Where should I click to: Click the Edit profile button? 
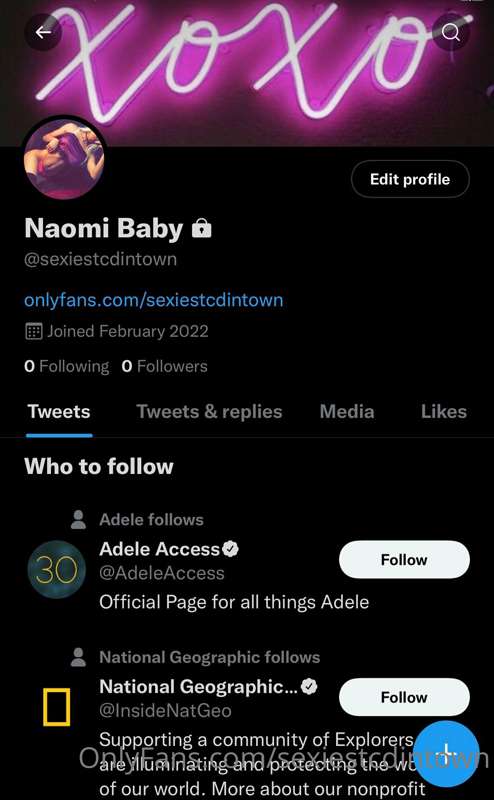(410, 179)
